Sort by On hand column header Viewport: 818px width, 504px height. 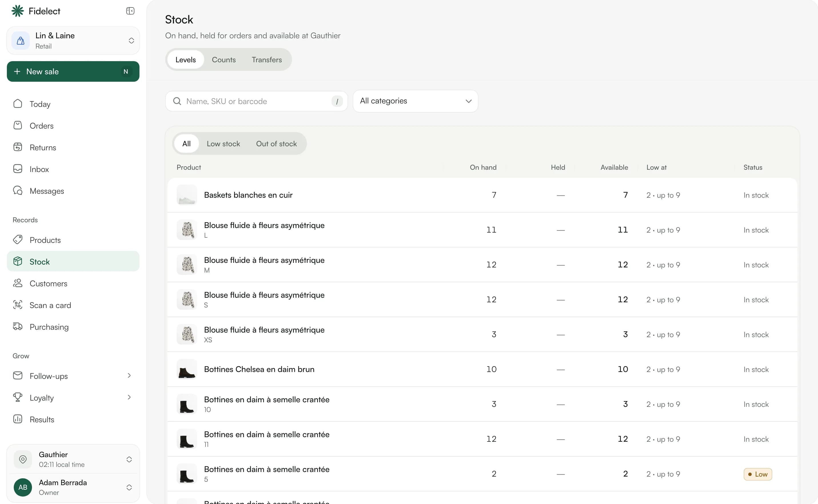(483, 167)
